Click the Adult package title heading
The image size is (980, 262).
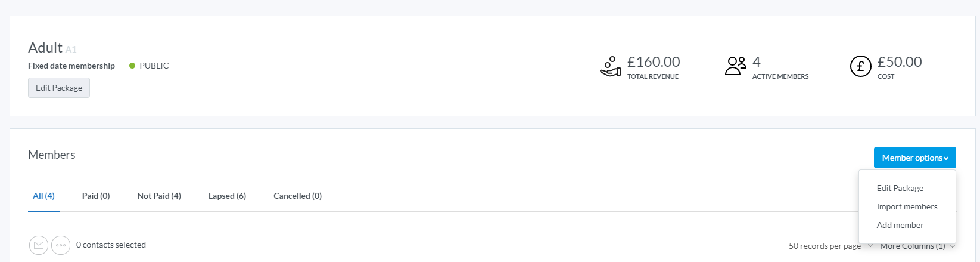pyautogui.click(x=45, y=48)
